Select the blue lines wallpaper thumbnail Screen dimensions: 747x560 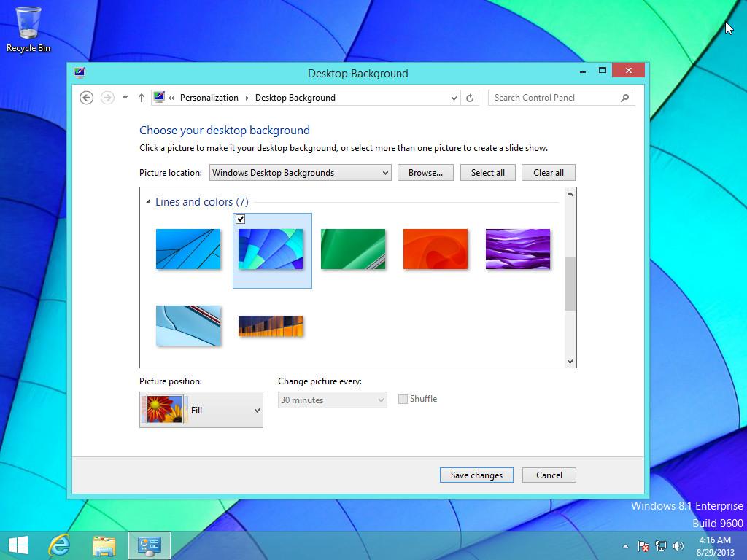[188, 249]
